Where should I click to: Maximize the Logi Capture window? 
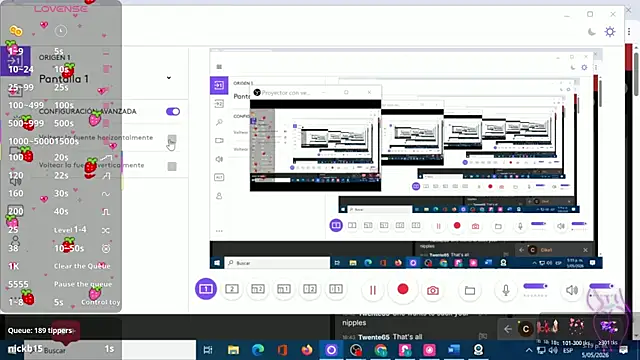coord(590,14)
